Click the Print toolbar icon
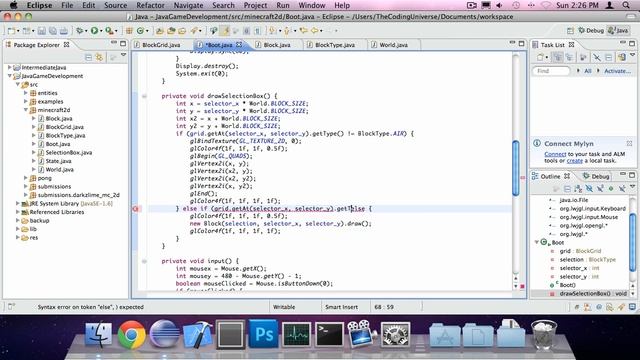This screenshot has width=640, height=360. [x=64, y=31]
